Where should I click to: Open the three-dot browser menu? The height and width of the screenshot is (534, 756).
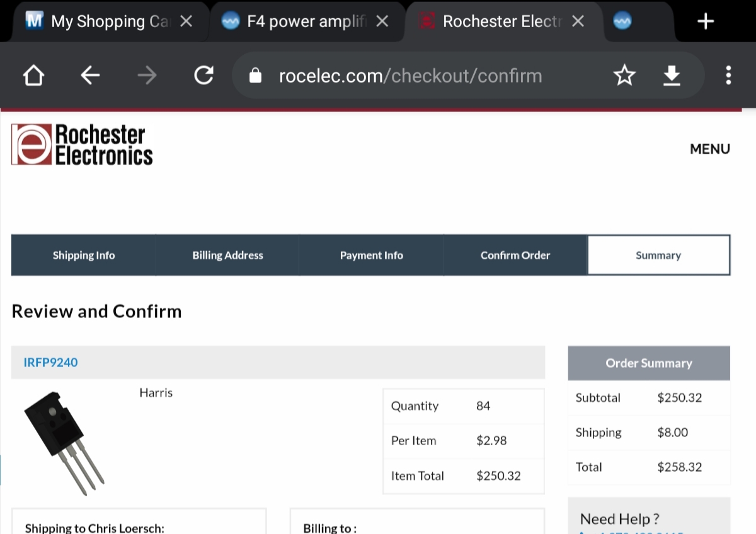tap(728, 76)
